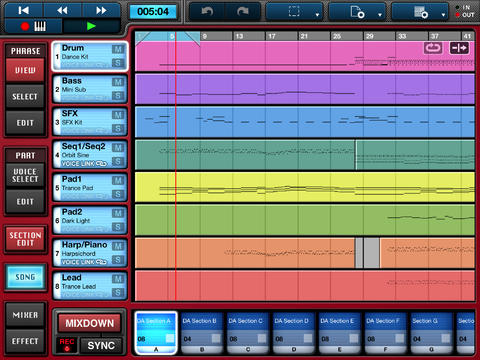Click the purple snap marker icon

pos(459,48)
